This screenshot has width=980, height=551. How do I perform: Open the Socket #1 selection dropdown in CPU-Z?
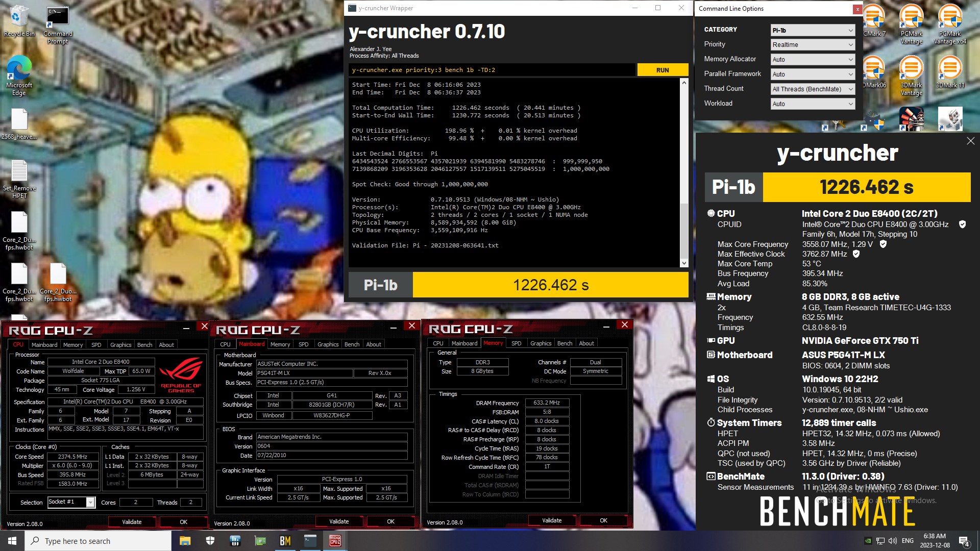click(x=71, y=502)
